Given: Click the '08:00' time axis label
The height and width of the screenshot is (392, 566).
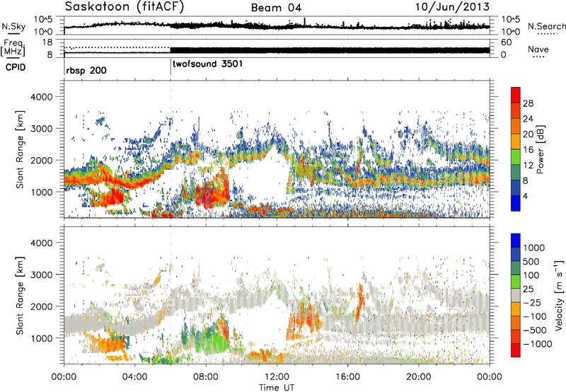Looking at the screenshot, I should (206, 377).
